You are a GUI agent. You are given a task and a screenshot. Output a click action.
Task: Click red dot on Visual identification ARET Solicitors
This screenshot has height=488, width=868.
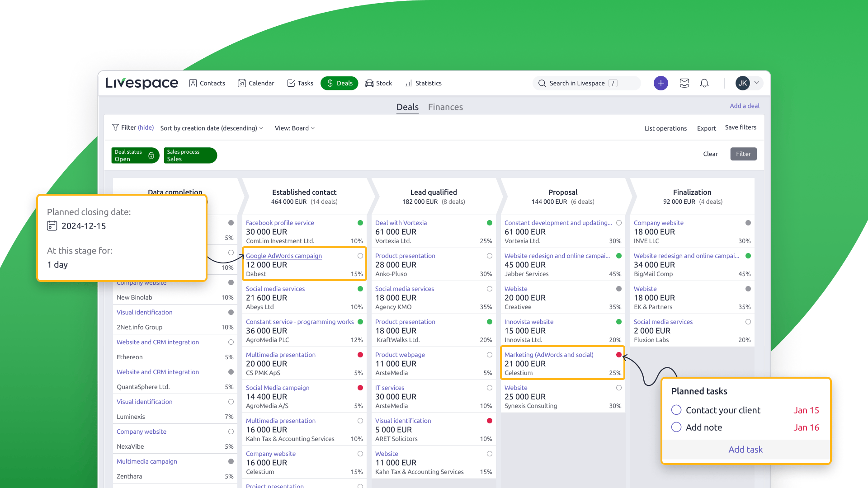(x=490, y=421)
